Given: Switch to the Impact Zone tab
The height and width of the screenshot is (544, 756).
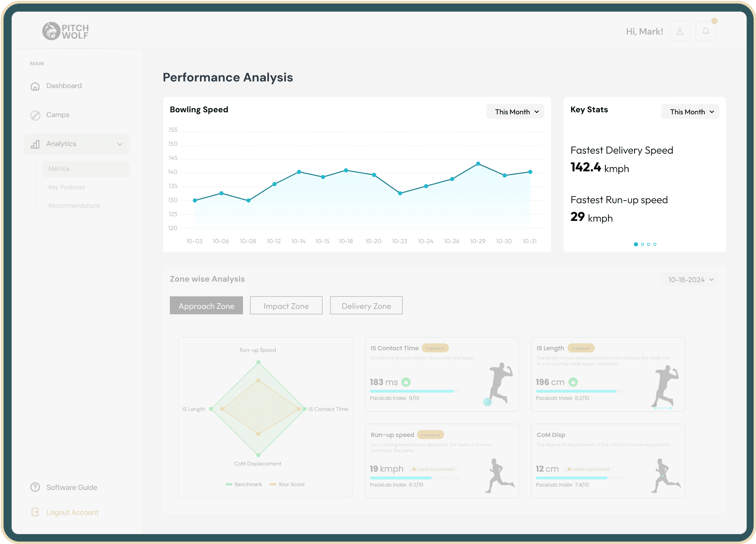Looking at the screenshot, I should [286, 306].
